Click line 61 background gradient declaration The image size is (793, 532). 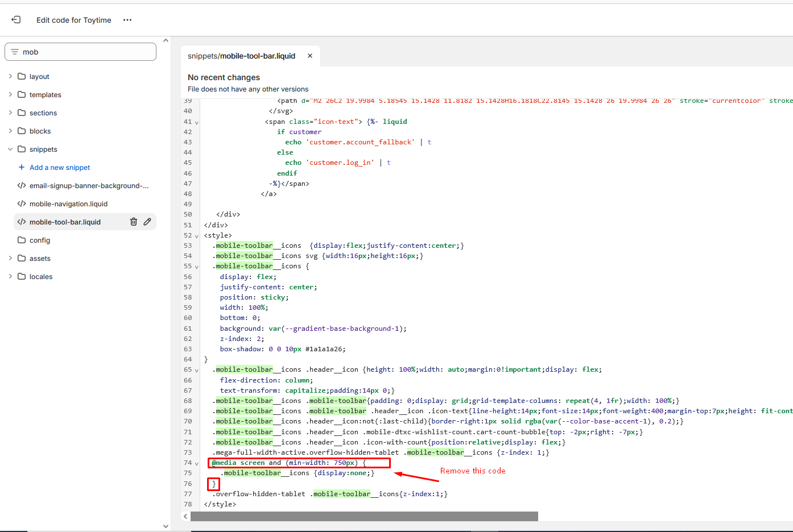(313, 329)
